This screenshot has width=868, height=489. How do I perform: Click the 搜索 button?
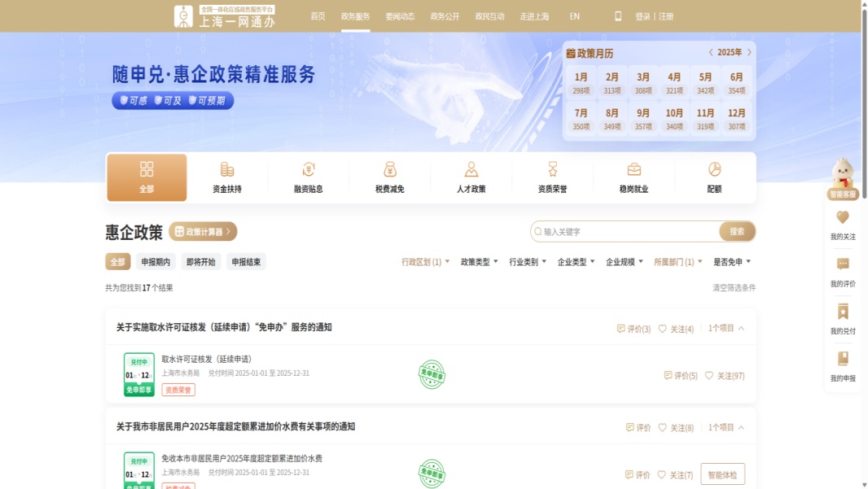click(x=737, y=232)
